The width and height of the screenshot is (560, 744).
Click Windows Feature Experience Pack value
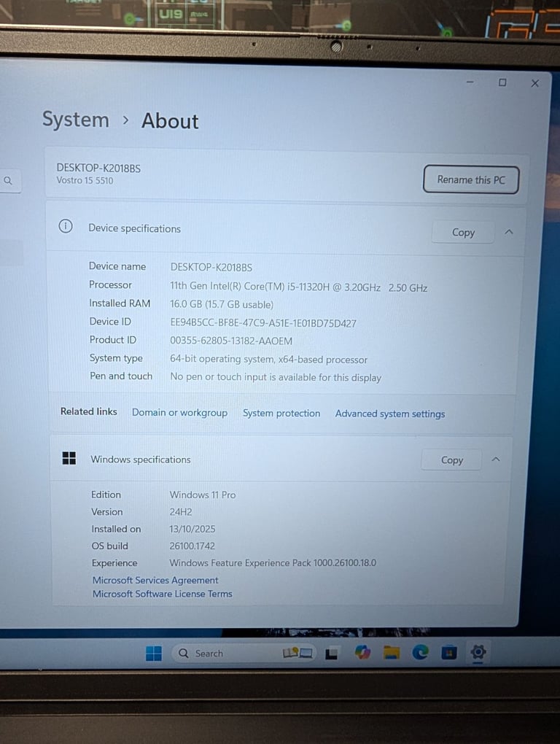click(273, 563)
